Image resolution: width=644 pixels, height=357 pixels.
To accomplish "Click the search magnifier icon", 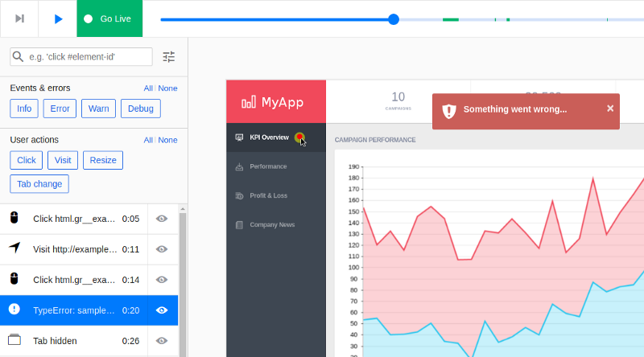I will (x=18, y=56).
